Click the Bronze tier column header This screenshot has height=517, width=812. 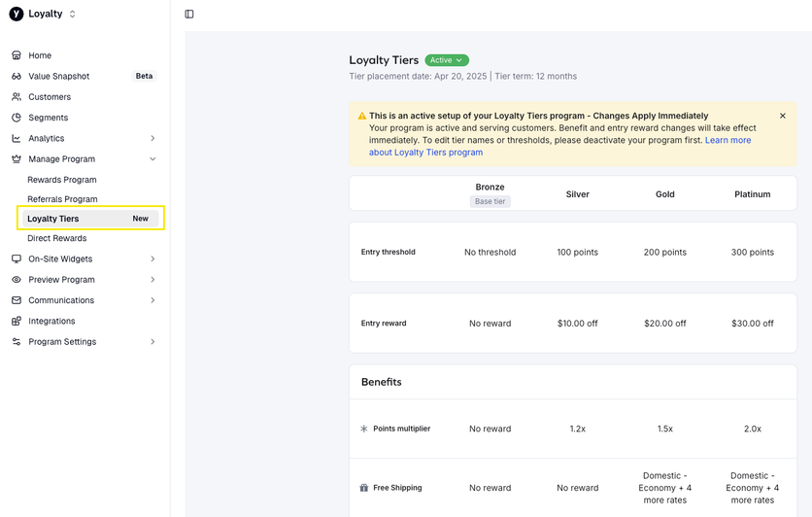click(x=490, y=187)
